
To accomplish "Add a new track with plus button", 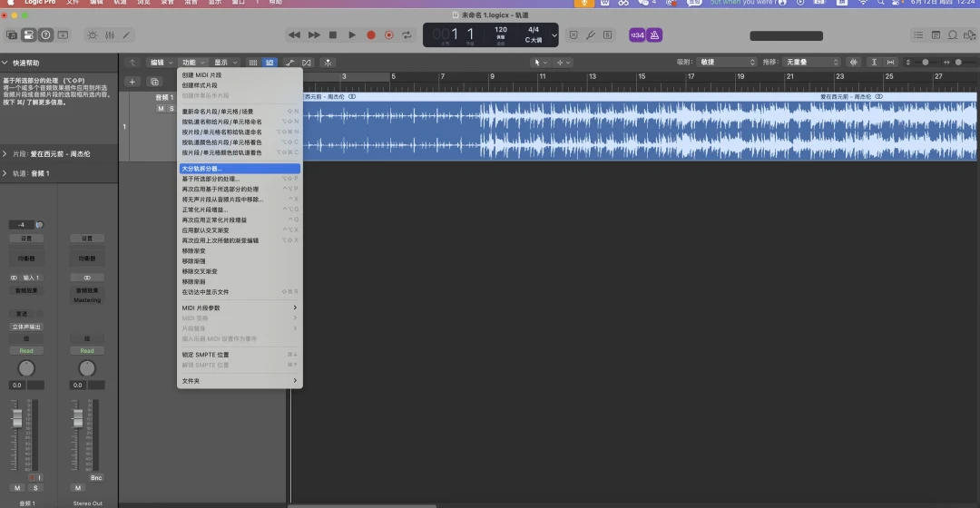I will click(x=132, y=82).
